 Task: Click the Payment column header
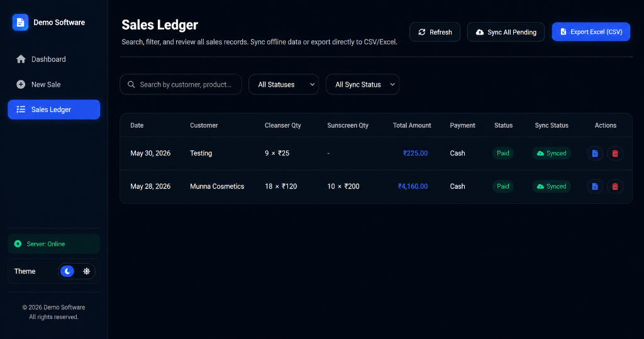tap(462, 125)
